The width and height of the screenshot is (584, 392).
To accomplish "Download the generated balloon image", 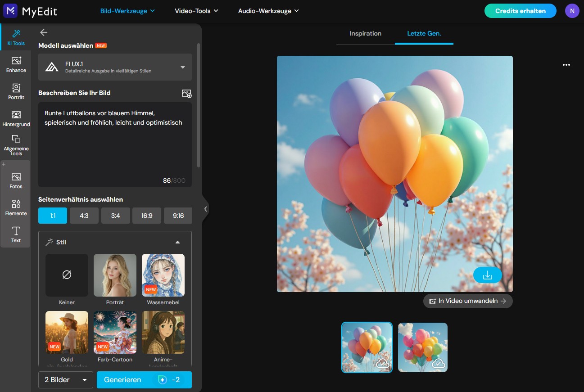I will pos(487,275).
